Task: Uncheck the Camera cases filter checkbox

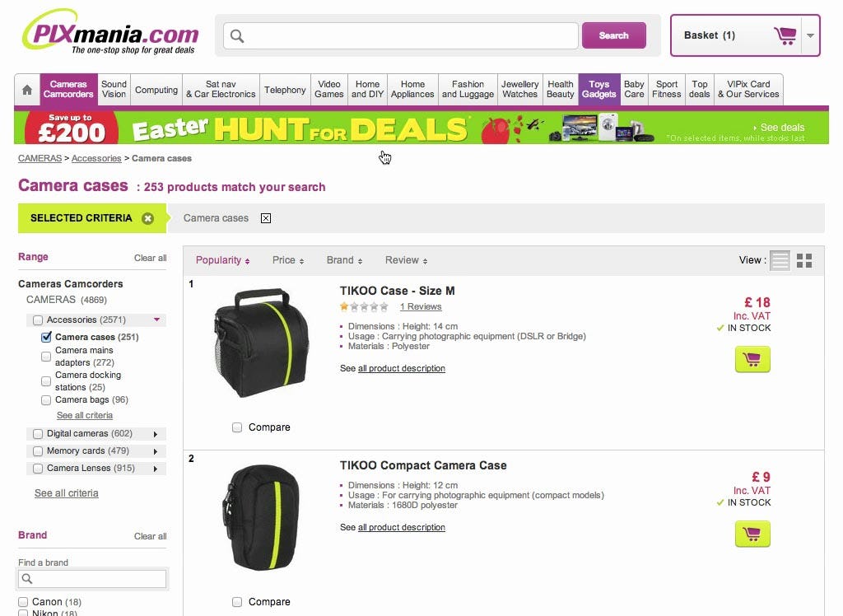Action: pos(47,337)
